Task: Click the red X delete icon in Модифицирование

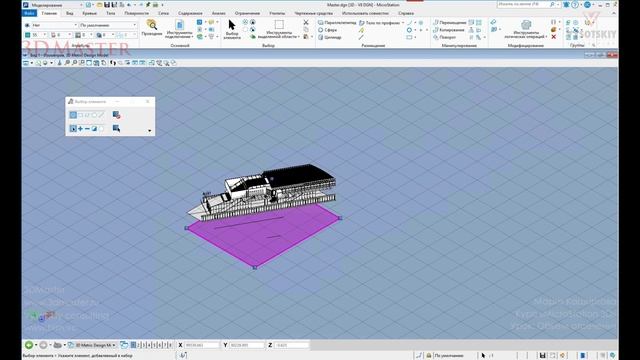Action: (x=554, y=37)
